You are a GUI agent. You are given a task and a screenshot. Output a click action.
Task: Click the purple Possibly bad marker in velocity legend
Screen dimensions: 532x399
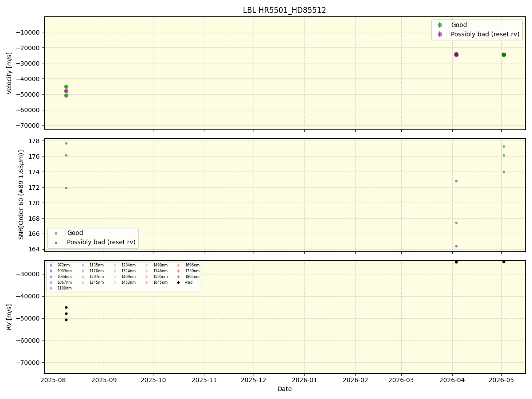click(x=440, y=34)
